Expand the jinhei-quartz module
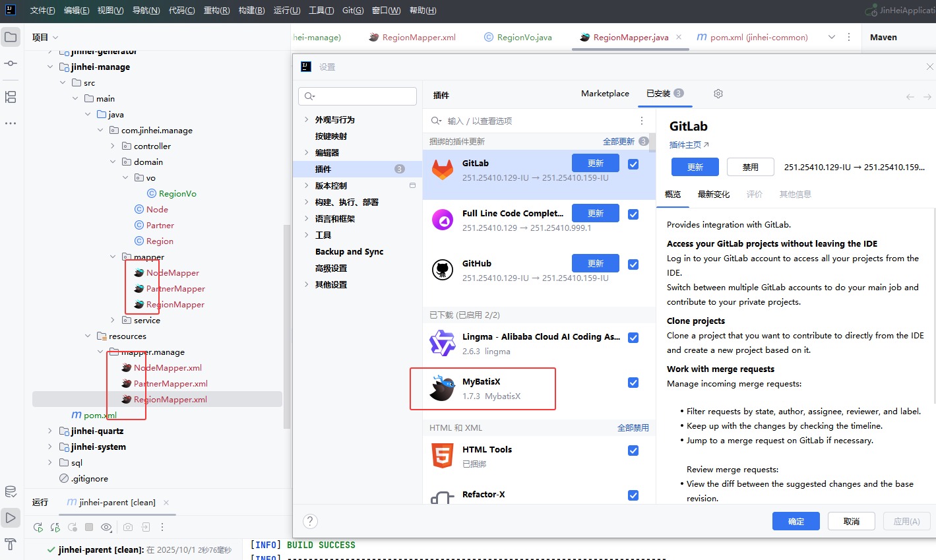Screen dimensions: 936x560 50,431
